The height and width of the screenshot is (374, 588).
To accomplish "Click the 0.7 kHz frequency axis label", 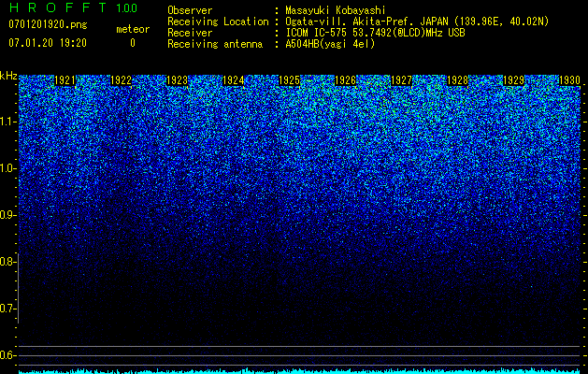I will [x=7, y=309].
